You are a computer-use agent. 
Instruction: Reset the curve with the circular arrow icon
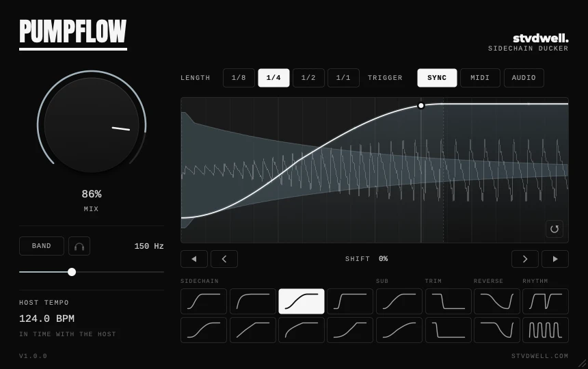coord(554,229)
